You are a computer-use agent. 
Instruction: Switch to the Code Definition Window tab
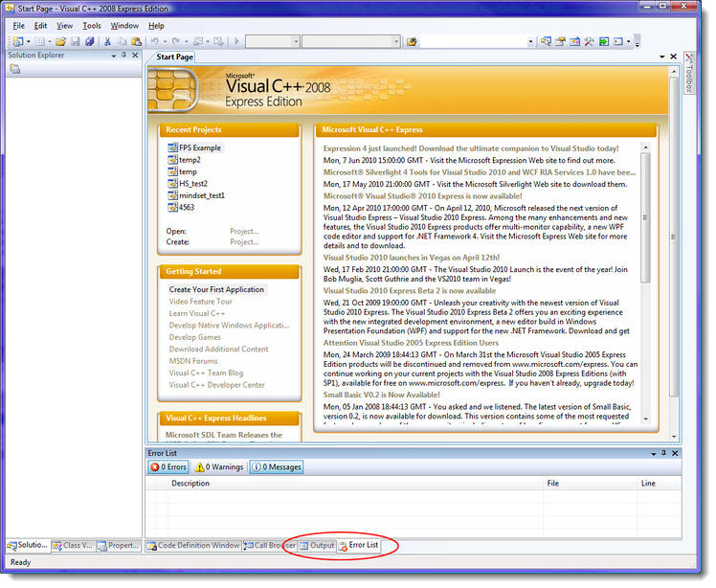tap(193, 546)
